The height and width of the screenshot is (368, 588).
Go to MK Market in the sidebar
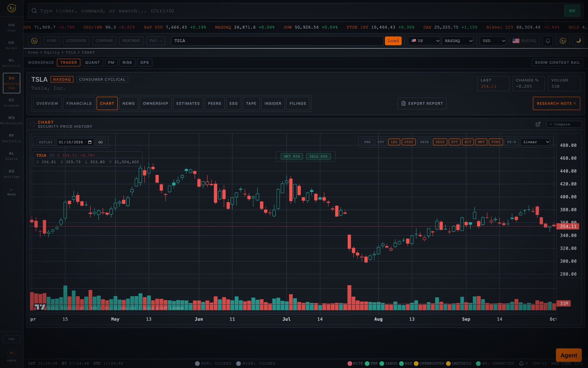pyautogui.click(x=12, y=45)
